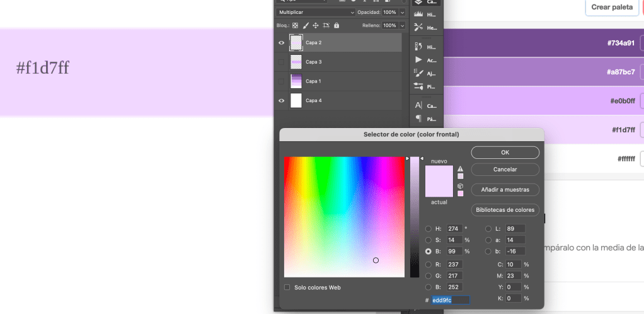The height and width of the screenshot is (314, 644).
Task: Hide the Capa 2 layer
Action: 281,43
